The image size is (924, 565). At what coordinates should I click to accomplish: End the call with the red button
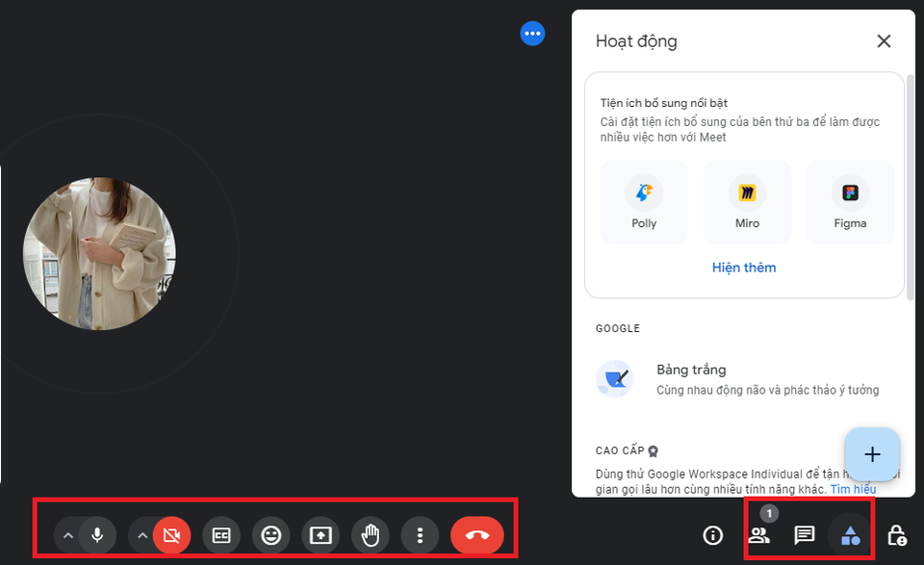pos(476,535)
